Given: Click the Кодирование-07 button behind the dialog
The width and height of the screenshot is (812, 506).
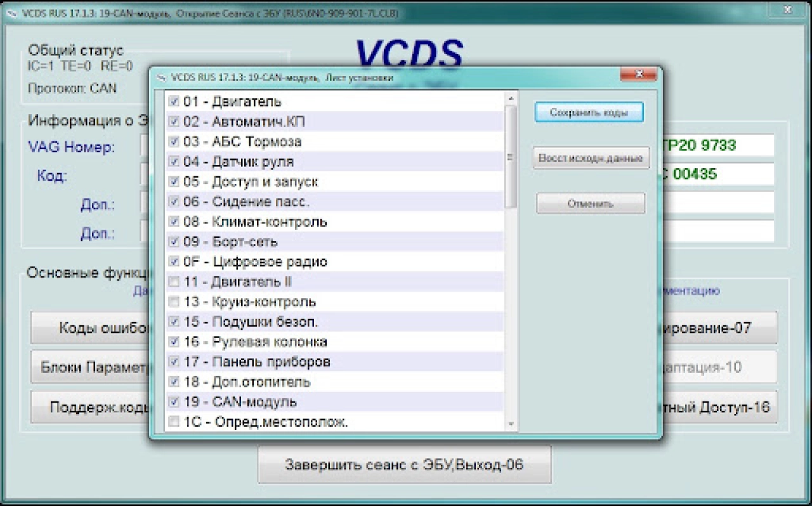Looking at the screenshot, I should click(720, 328).
